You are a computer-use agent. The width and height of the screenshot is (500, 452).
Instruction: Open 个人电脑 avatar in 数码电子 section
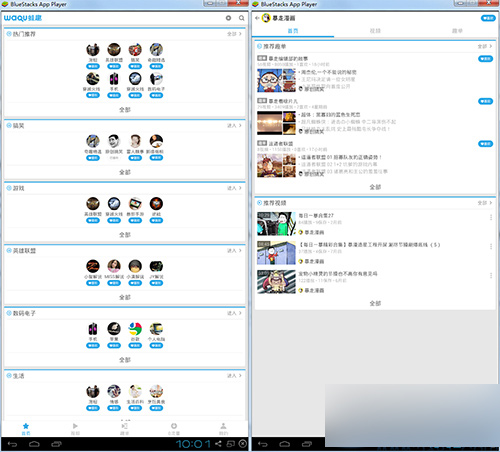coord(156,329)
